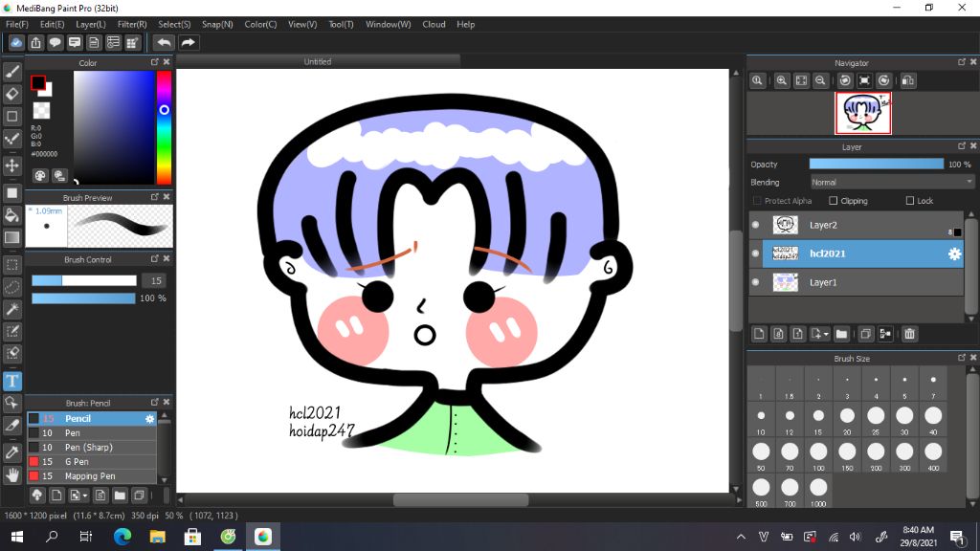980x551 pixels.
Task: Adjust the layer Opacity slider
Action: [877, 164]
